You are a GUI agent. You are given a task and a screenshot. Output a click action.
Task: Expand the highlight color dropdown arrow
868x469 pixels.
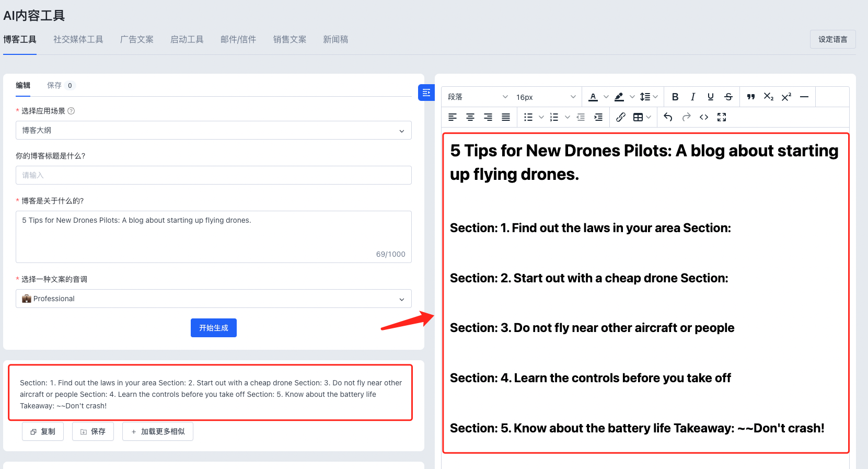pos(632,97)
